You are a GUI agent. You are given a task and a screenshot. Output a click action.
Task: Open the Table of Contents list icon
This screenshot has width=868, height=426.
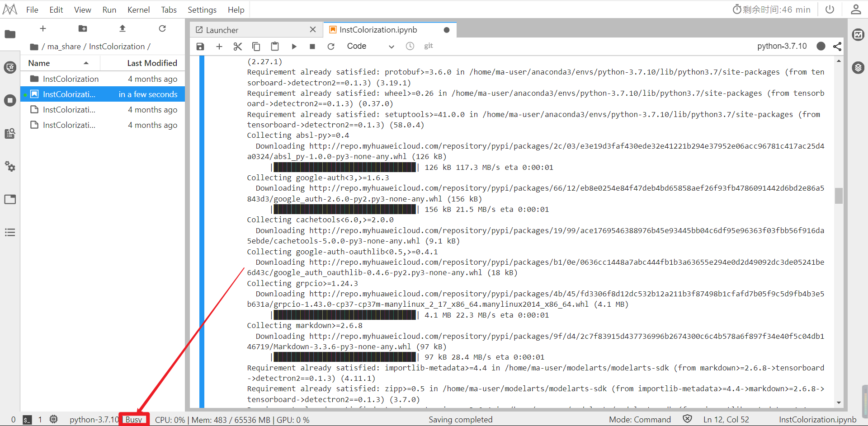pos(10,232)
